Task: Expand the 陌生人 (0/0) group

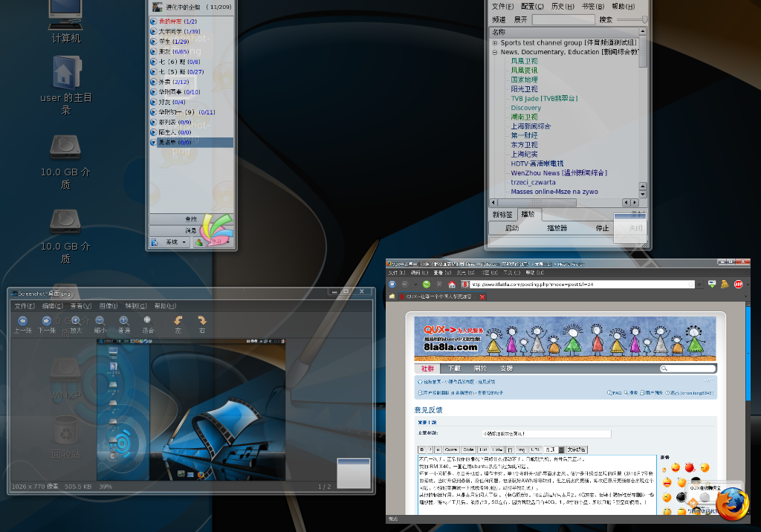Action: click(x=153, y=132)
